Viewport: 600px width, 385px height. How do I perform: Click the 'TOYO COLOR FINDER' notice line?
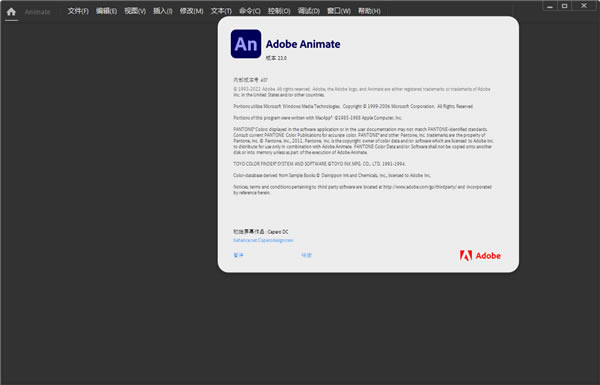(x=319, y=164)
